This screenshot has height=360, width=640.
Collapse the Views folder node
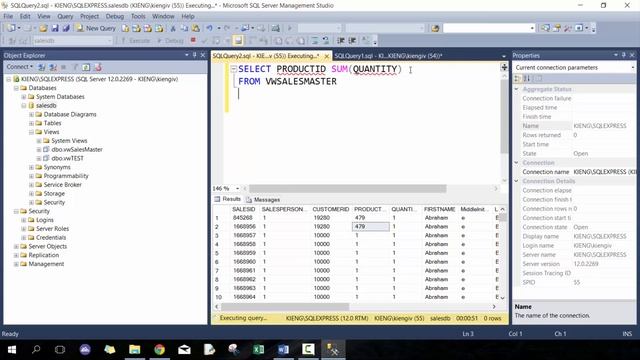[31, 132]
